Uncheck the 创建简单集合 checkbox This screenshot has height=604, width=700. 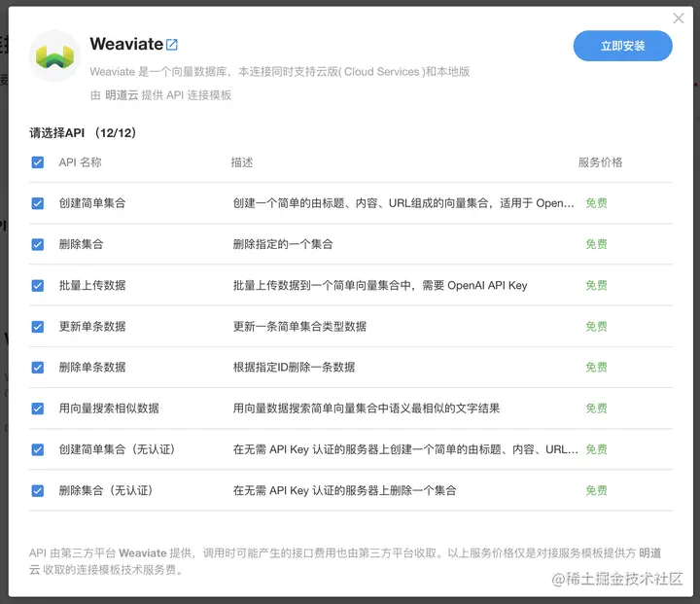[38, 203]
